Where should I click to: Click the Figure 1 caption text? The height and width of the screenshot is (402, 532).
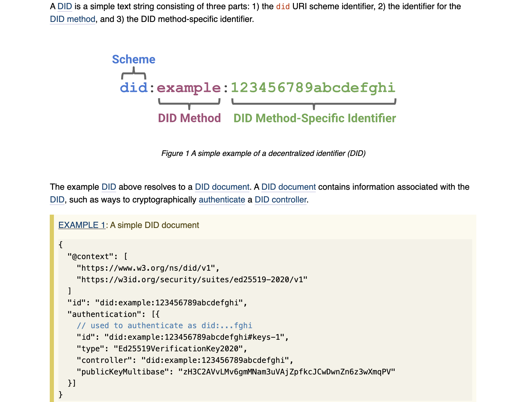(x=263, y=153)
